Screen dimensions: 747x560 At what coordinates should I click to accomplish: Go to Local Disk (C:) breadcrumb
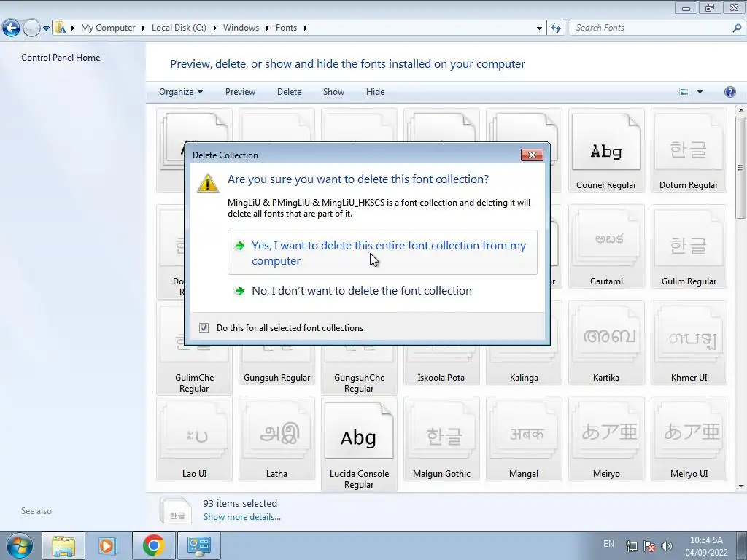click(x=179, y=28)
